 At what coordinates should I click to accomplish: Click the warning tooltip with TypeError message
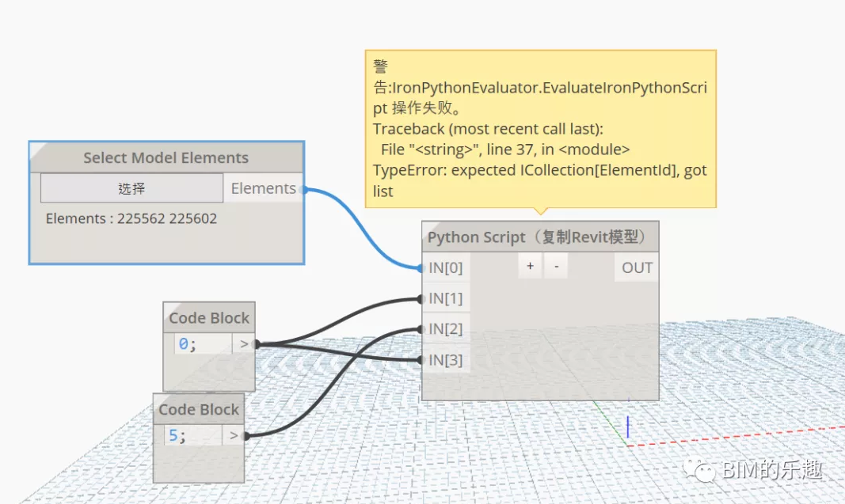[541, 129]
